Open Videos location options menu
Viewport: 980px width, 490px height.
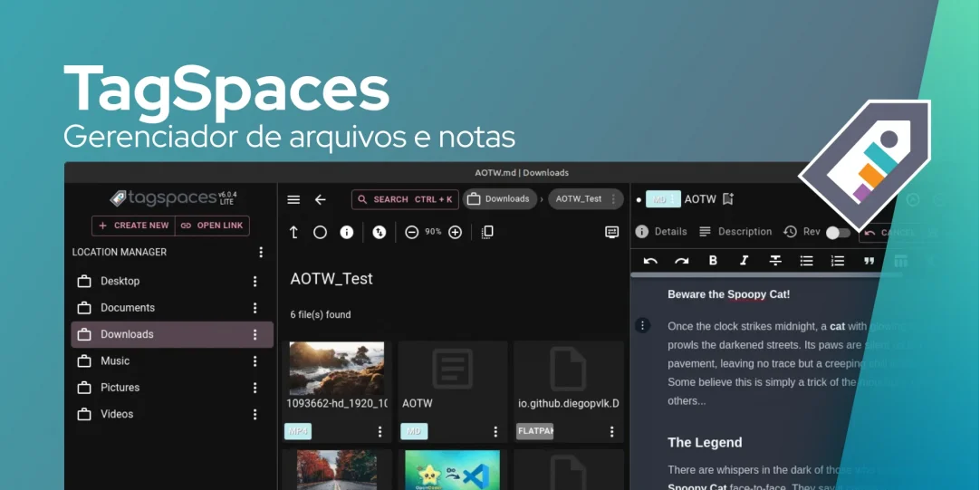255,415
